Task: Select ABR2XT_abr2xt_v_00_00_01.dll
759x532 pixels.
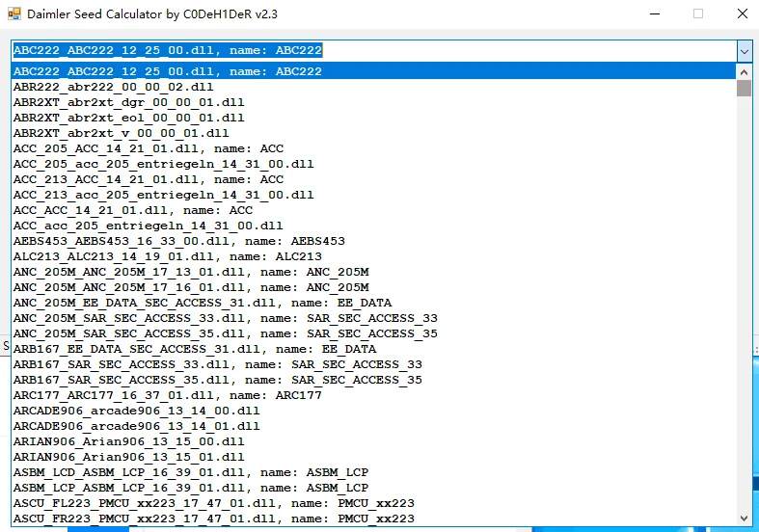Action: 373,133
